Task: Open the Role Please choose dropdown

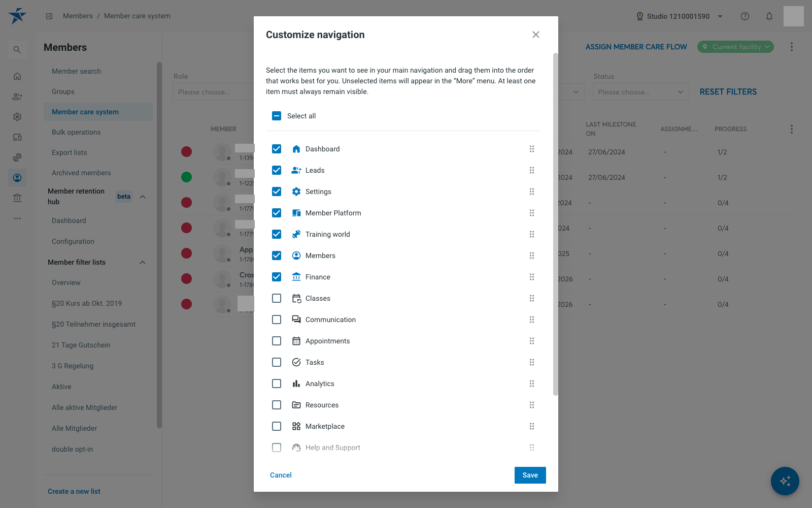Action: [213, 92]
